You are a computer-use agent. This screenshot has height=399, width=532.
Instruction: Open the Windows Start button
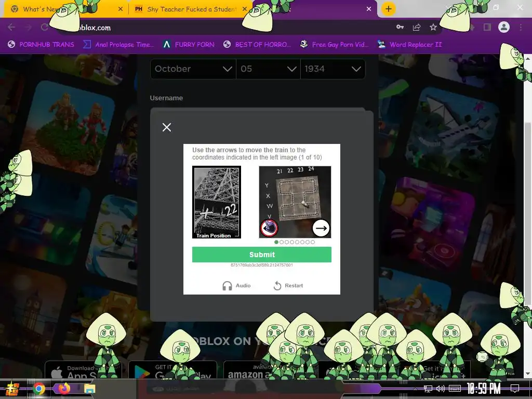pyautogui.click(x=12, y=389)
